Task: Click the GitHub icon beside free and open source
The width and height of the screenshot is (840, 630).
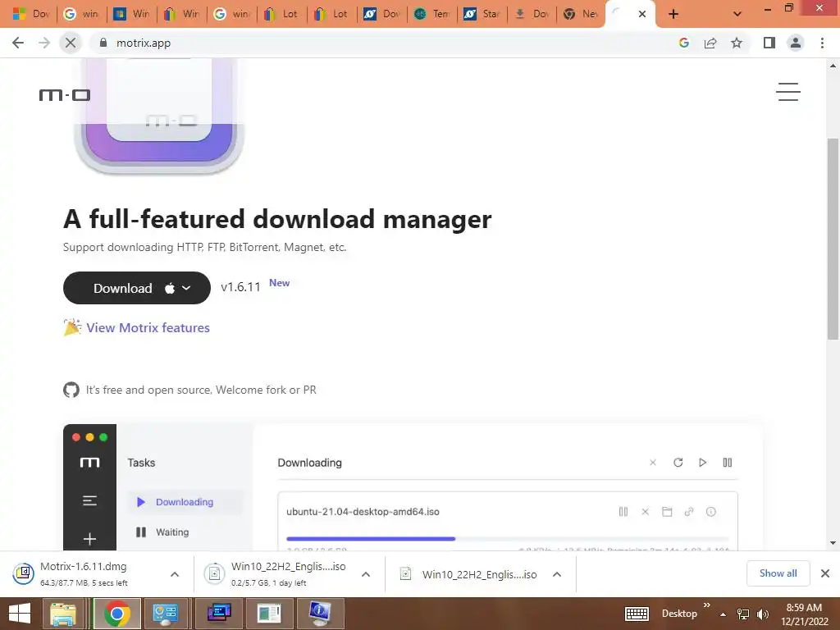Action: [x=71, y=390]
